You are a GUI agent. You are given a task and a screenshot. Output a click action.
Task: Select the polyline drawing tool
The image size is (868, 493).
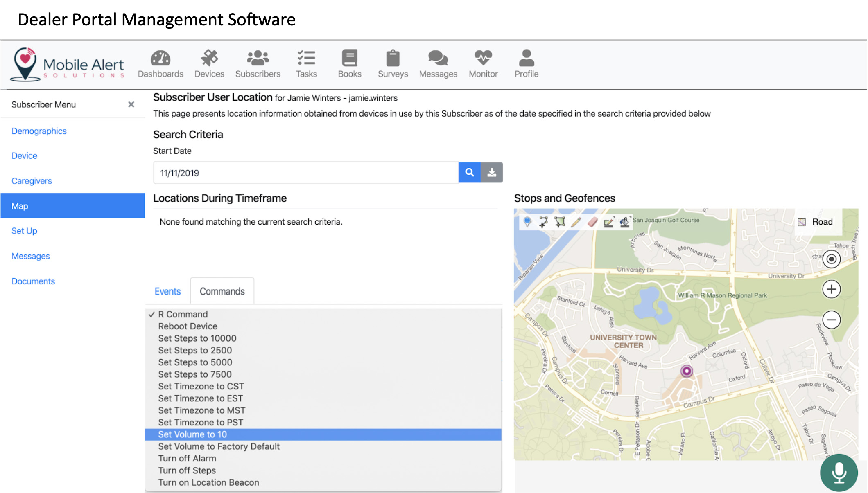(543, 222)
